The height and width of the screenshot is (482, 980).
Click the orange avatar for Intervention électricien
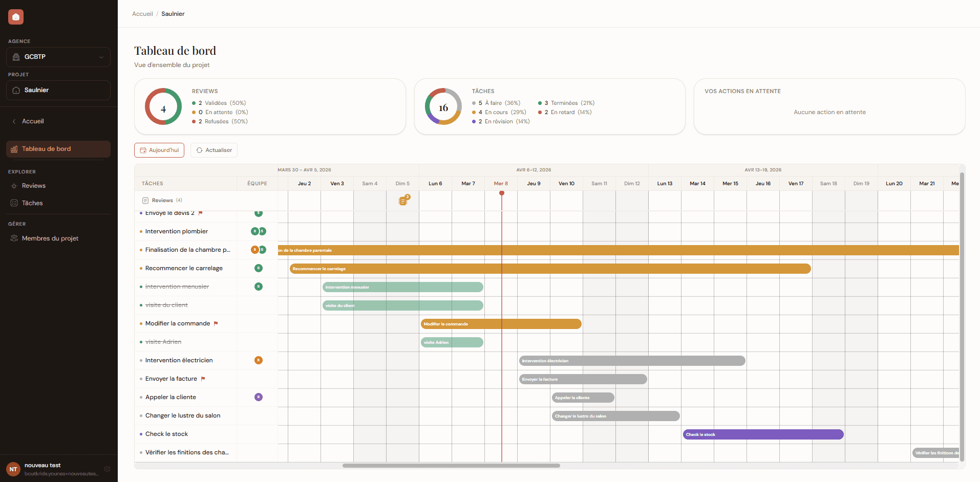tap(259, 360)
